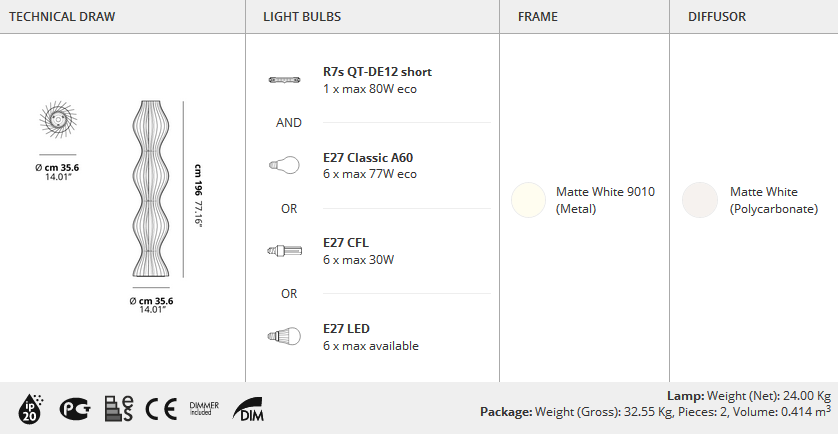Click the DIM dimmable symbol icon

tap(248, 409)
